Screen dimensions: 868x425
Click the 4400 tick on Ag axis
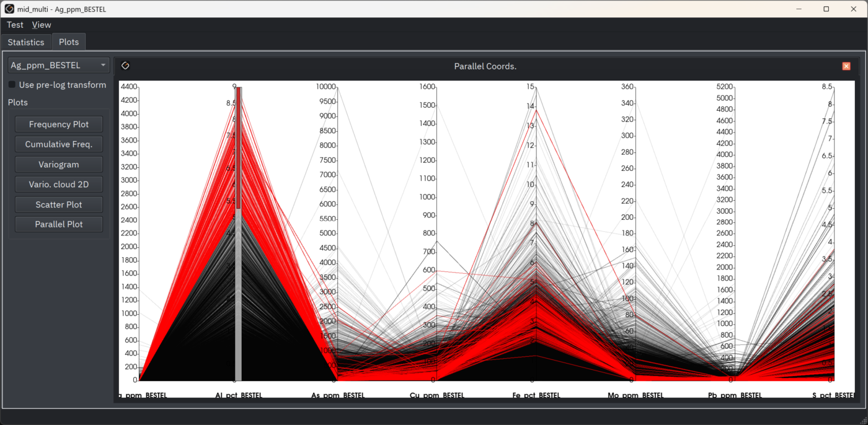coord(129,87)
